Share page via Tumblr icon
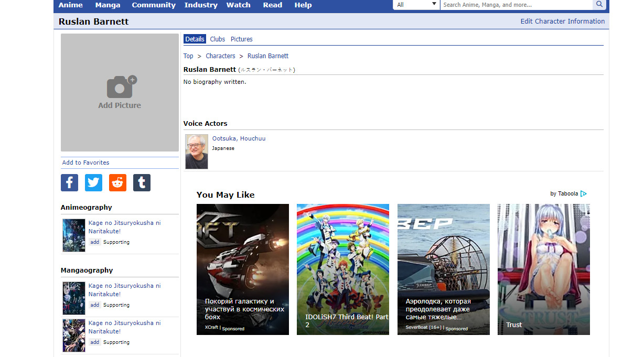The width and height of the screenshot is (644, 357). [142, 182]
